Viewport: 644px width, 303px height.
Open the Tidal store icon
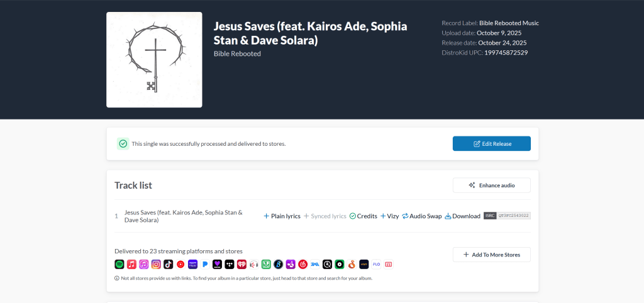click(230, 265)
